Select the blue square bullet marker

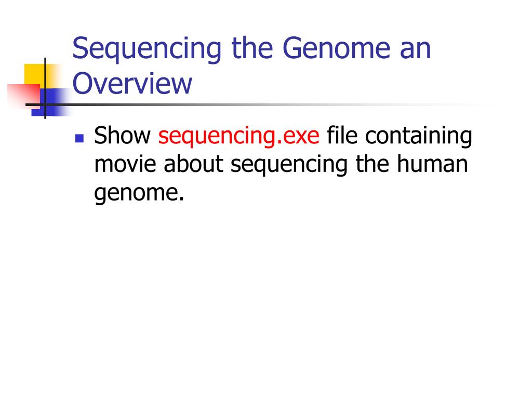(x=79, y=138)
